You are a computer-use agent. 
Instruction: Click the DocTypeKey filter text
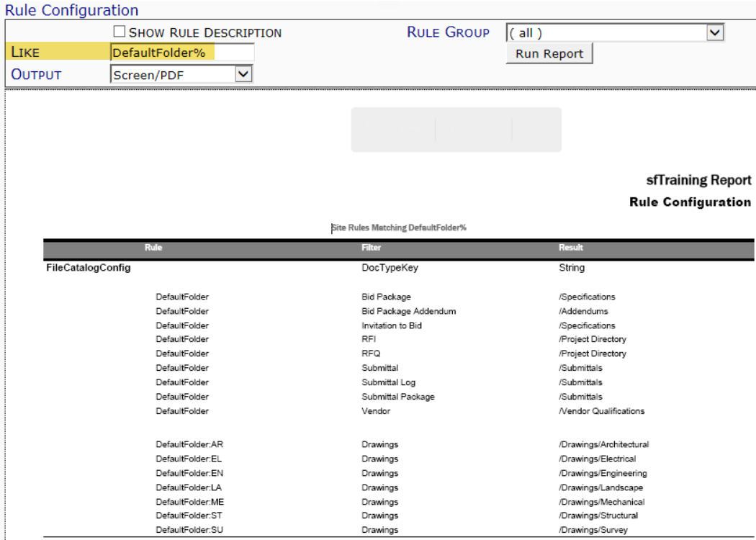(x=390, y=268)
